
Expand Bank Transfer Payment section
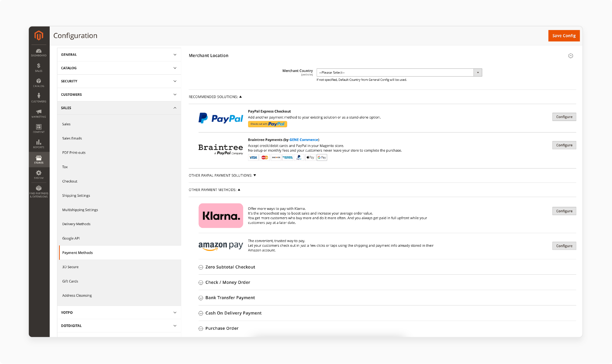[227, 298]
